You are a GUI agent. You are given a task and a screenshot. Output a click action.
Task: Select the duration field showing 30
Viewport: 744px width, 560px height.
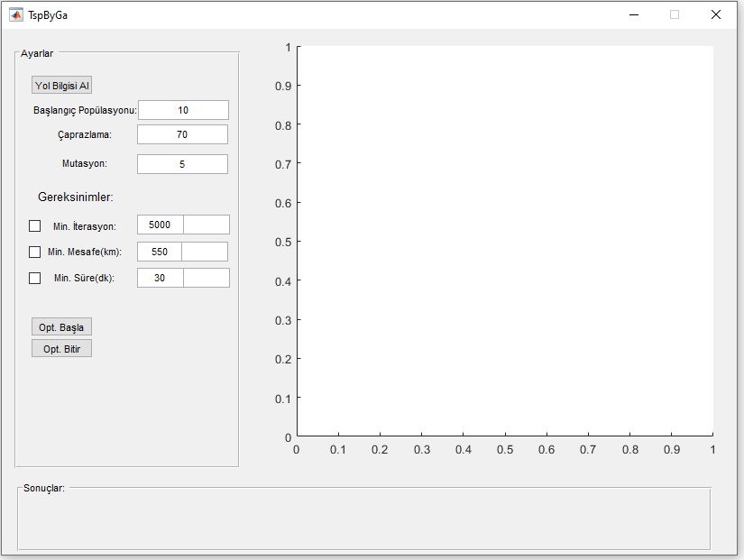point(159,278)
